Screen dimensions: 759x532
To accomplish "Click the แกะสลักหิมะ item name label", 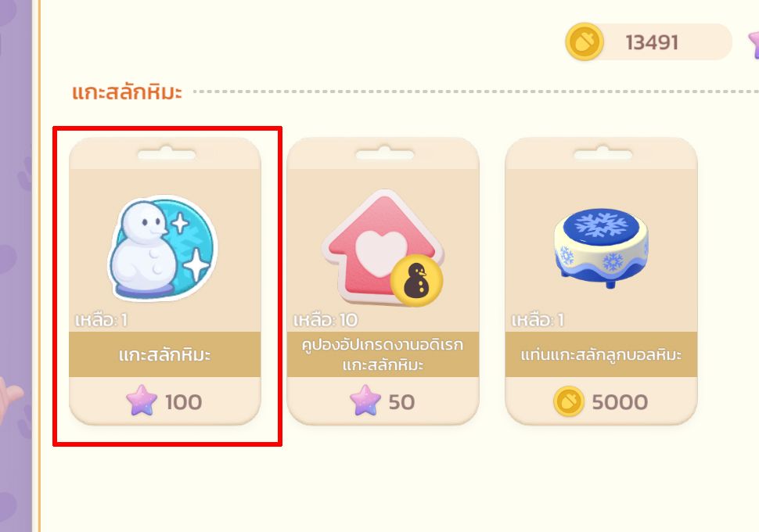I will [165, 355].
